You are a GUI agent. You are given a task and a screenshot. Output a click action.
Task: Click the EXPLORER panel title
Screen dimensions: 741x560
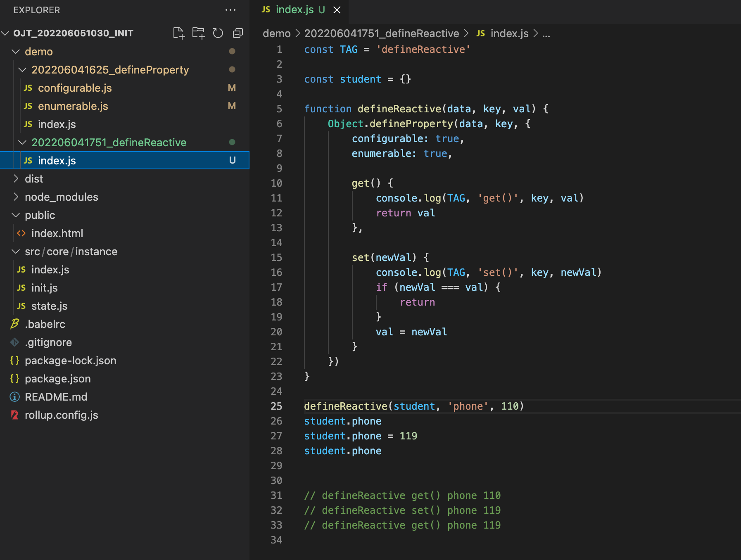pos(36,10)
